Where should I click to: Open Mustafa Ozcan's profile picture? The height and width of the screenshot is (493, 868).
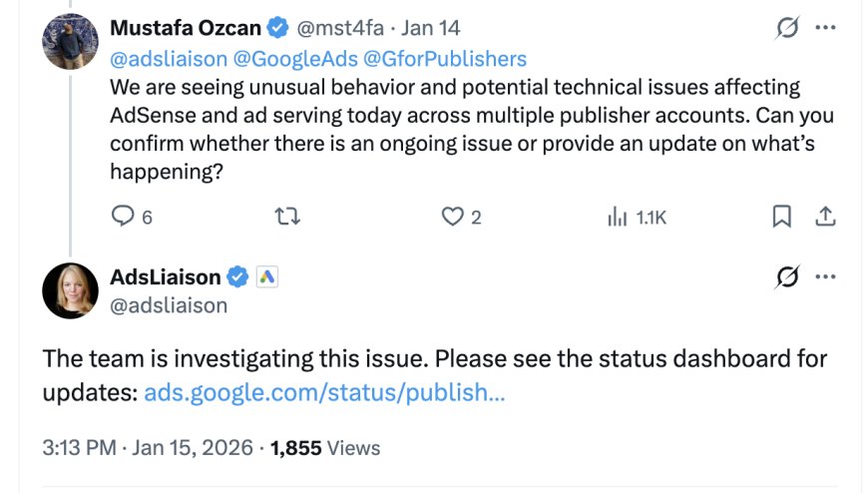coord(69,42)
